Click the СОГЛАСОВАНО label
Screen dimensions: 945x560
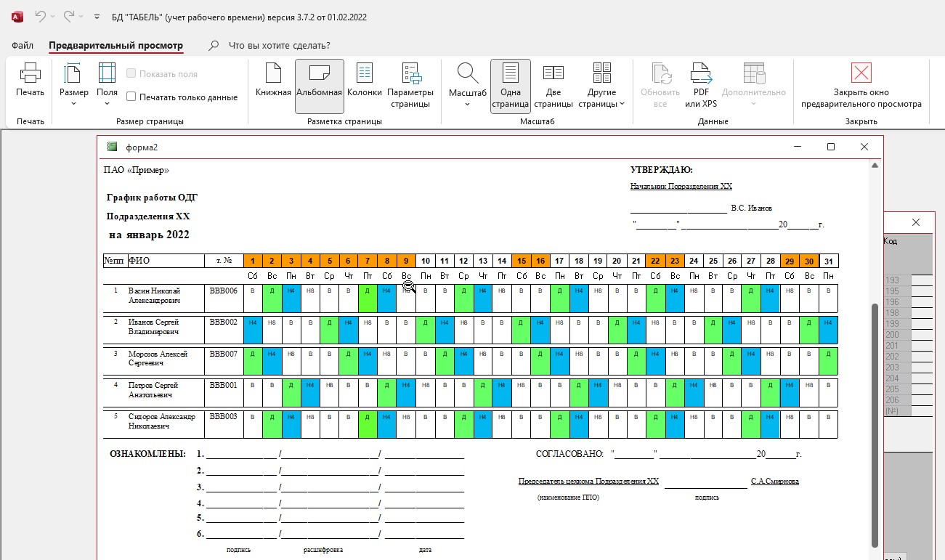[x=569, y=454]
